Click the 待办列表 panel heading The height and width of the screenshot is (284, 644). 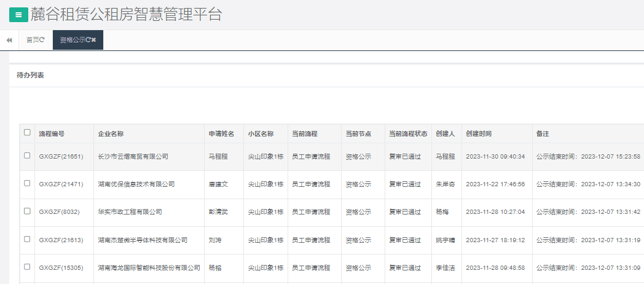30,76
